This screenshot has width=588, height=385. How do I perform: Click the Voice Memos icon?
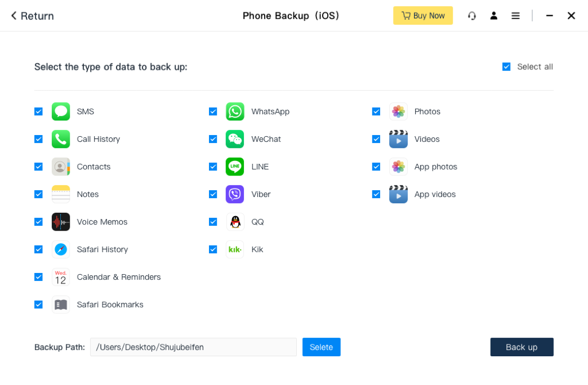click(61, 222)
